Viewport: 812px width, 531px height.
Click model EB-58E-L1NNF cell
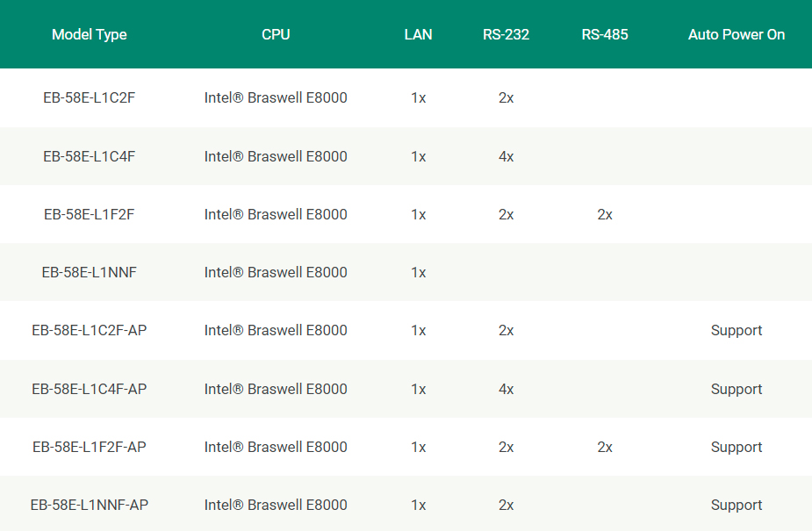(89, 272)
